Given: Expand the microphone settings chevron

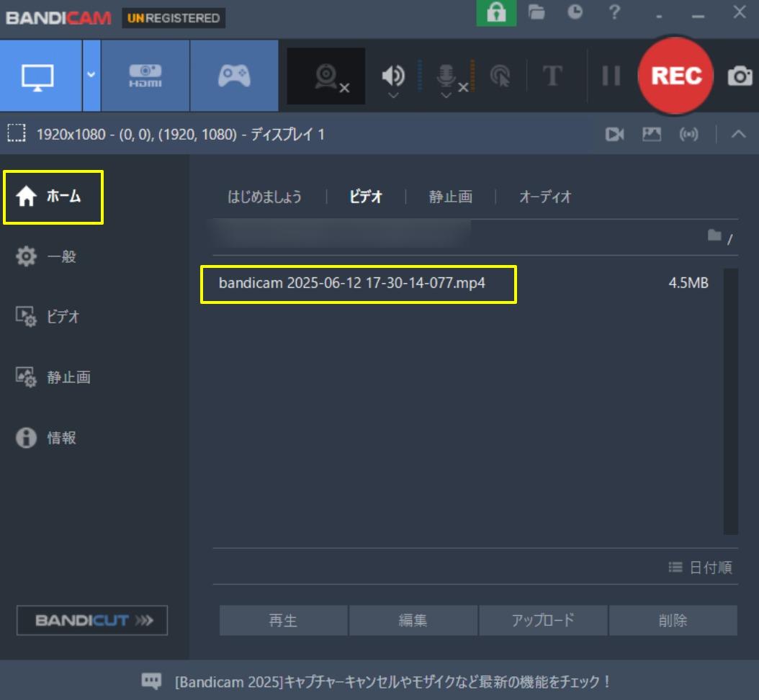Looking at the screenshot, I should pos(446,95).
